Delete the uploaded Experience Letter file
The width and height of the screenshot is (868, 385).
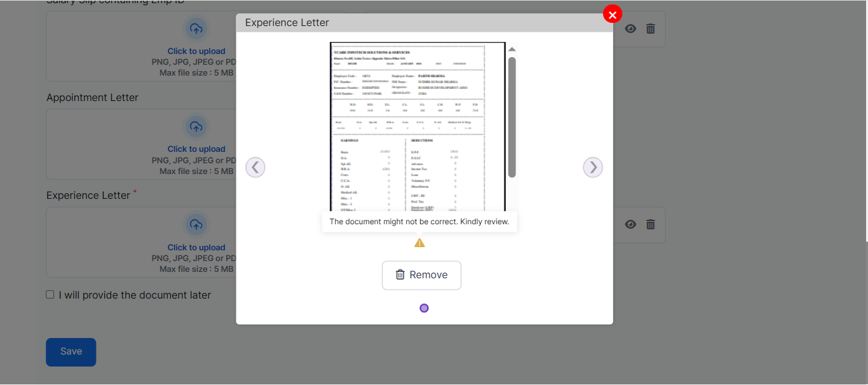(x=651, y=224)
